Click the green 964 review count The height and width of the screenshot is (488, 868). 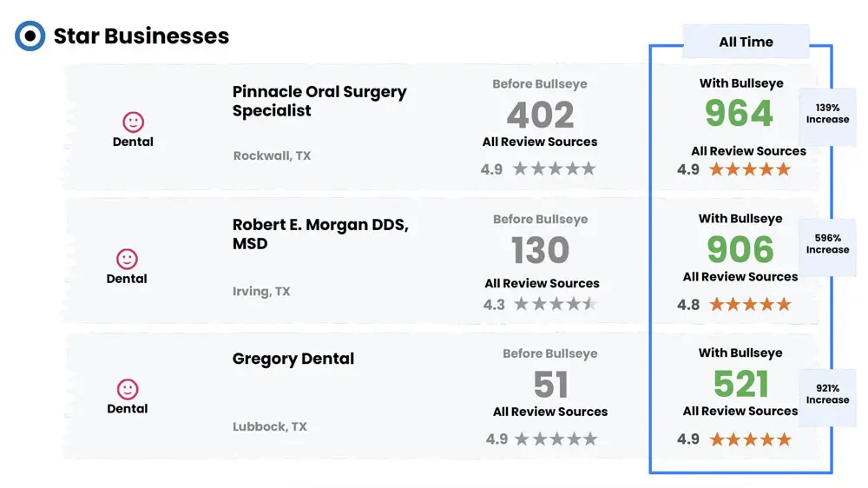[739, 114]
